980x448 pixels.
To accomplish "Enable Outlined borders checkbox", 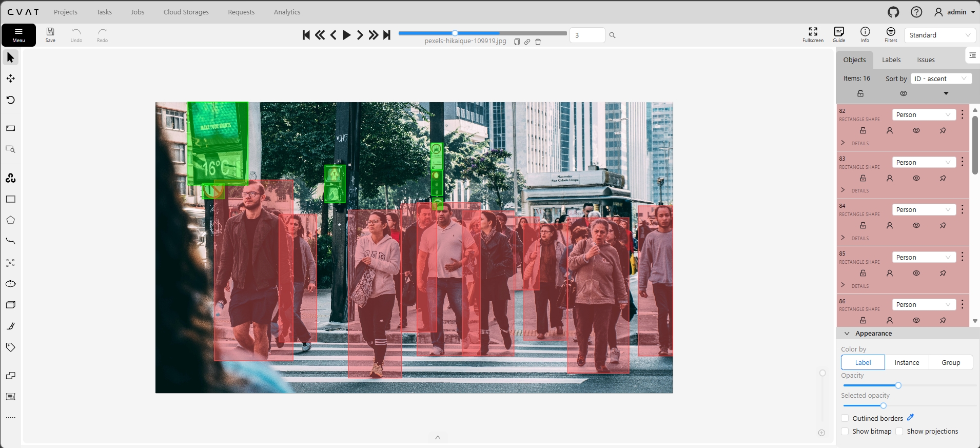I will click(x=845, y=418).
